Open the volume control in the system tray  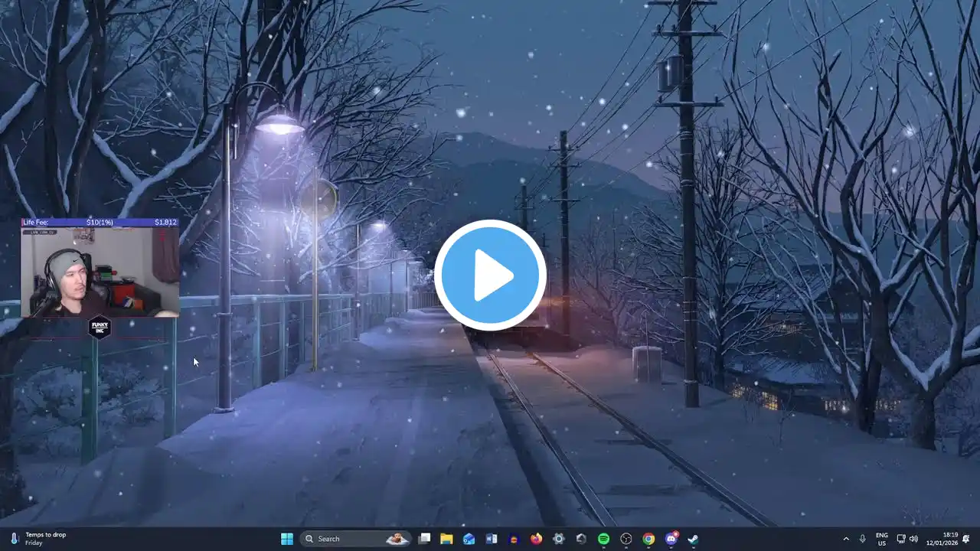click(x=913, y=539)
